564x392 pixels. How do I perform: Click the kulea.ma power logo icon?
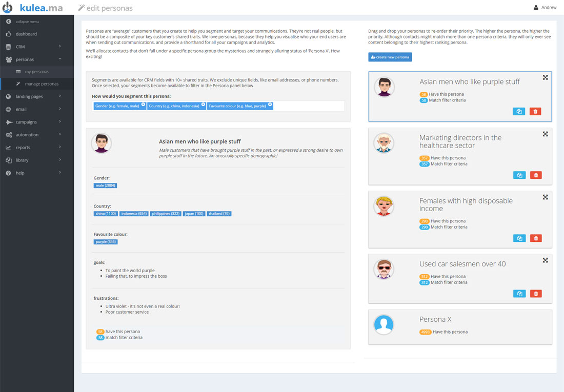coord(8,7)
